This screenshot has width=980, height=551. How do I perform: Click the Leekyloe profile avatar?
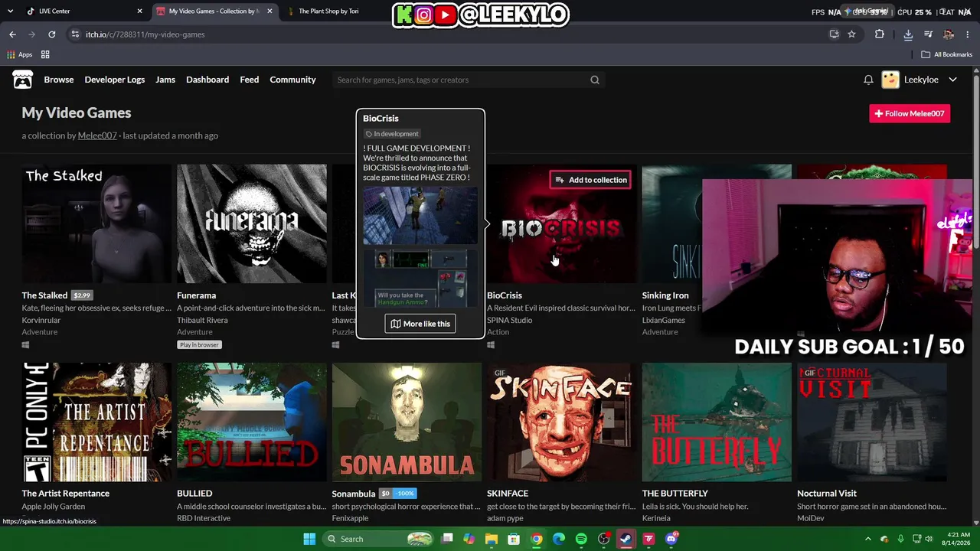click(890, 80)
